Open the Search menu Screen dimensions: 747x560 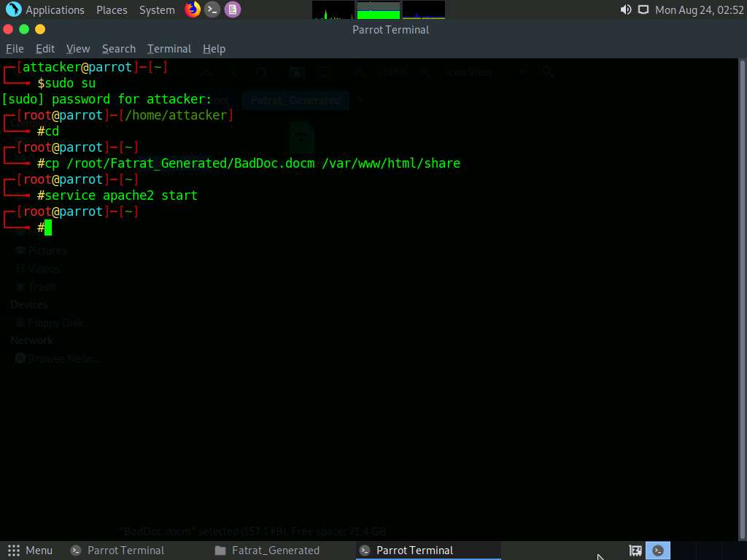[119, 49]
